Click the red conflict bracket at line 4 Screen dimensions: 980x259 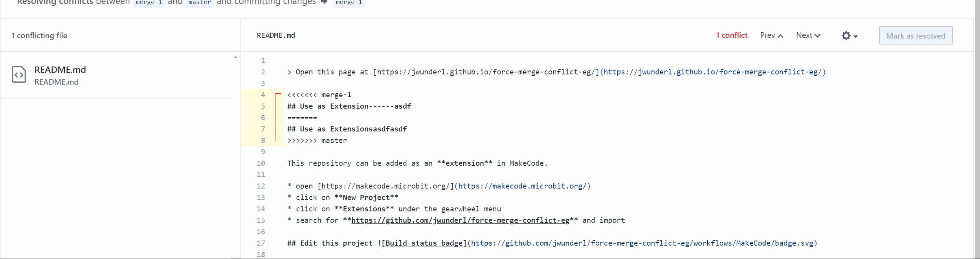pos(278,95)
